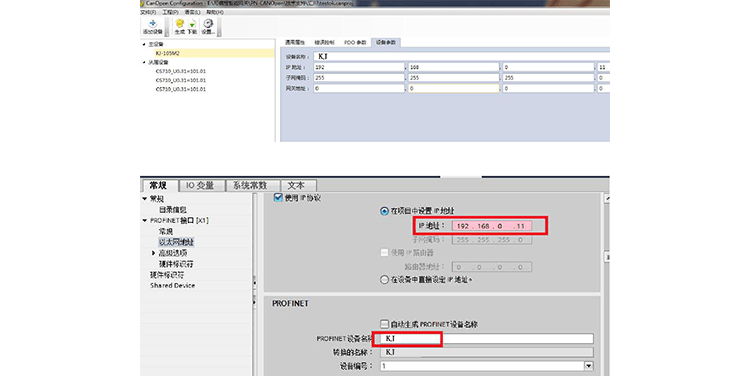Click the 子网掩码 field in lower window

(x=492, y=240)
